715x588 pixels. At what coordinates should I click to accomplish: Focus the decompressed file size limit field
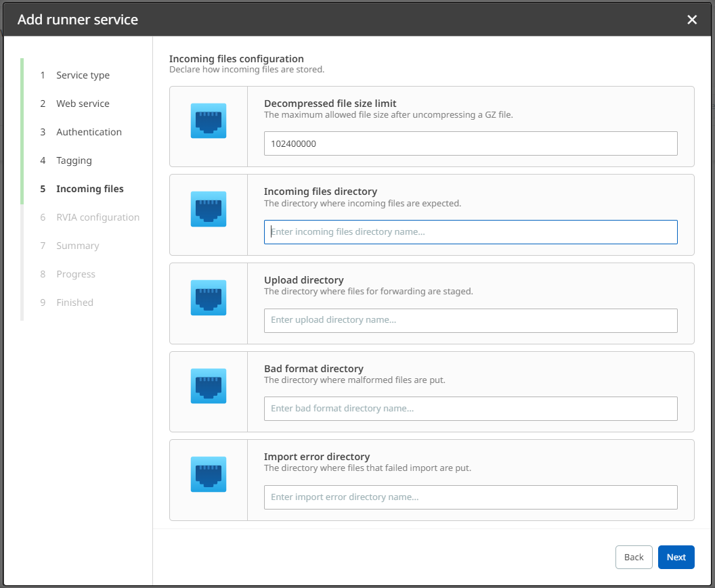[x=471, y=143]
